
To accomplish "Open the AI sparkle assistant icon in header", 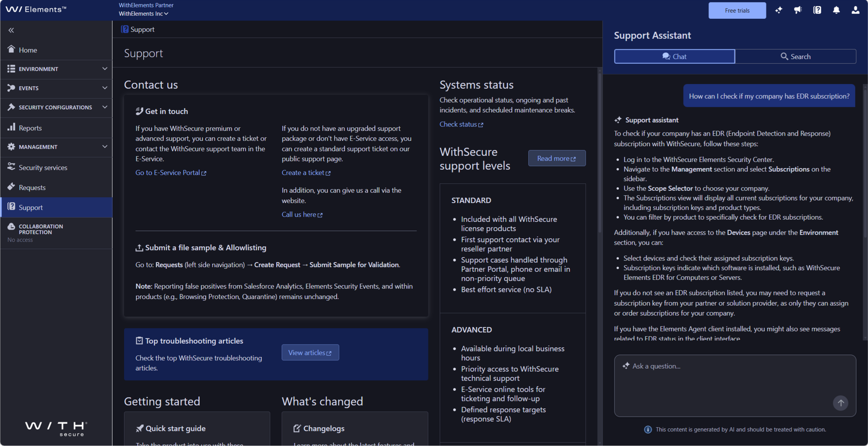I will (778, 10).
